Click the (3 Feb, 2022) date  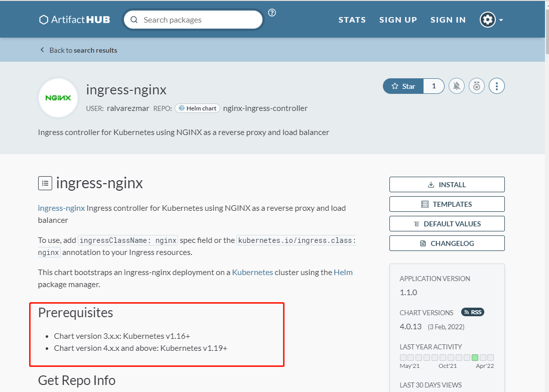(446, 327)
